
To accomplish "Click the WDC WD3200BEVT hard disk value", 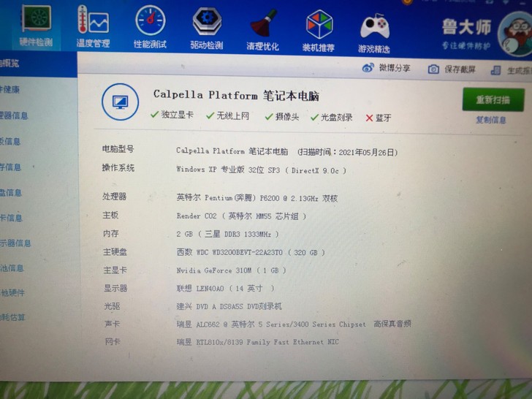I will click(x=251, y=252).
